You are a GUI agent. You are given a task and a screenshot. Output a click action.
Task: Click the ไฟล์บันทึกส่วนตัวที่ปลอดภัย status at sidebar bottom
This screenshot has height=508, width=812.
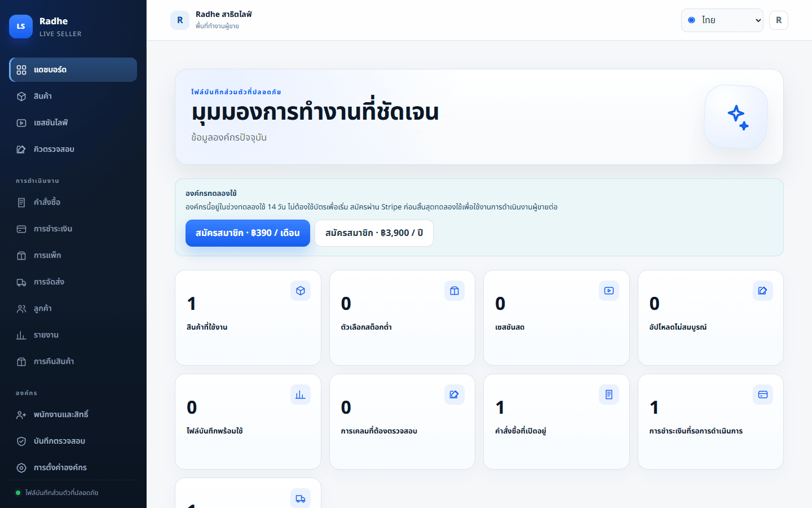click(57, 493)
